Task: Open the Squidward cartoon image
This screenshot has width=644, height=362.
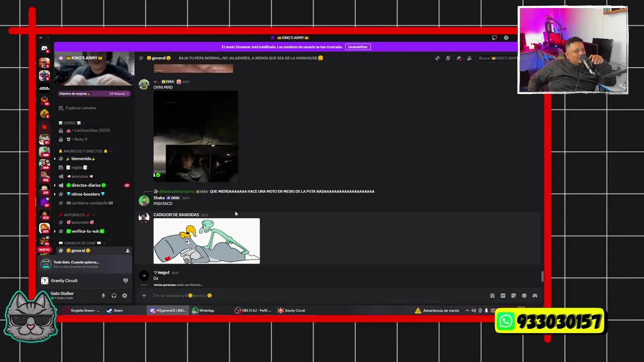Action: click(207, 241)
